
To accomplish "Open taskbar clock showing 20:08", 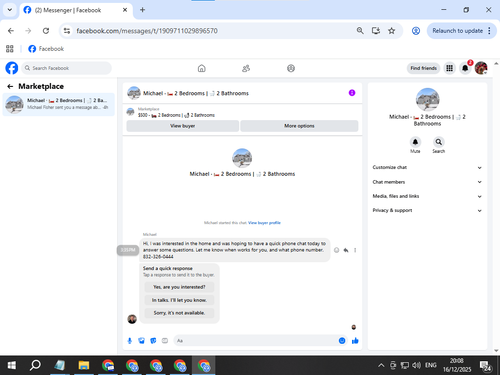I will [457, 365].
